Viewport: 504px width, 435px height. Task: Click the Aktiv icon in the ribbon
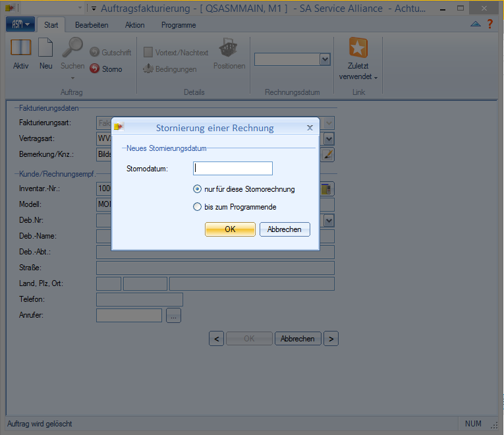pyautogui.click(x=21, y=47)
